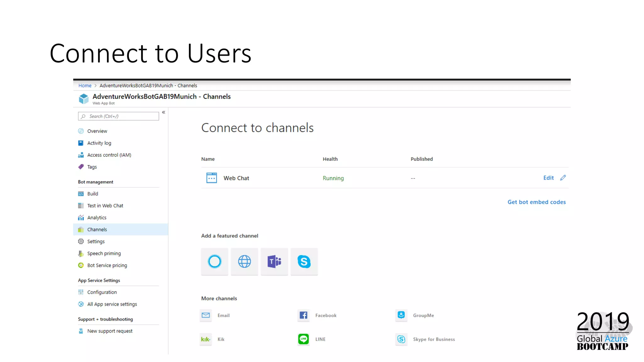Select the Channels sidebar item
This screenshot has width=644, height=362.
point(121,229)
